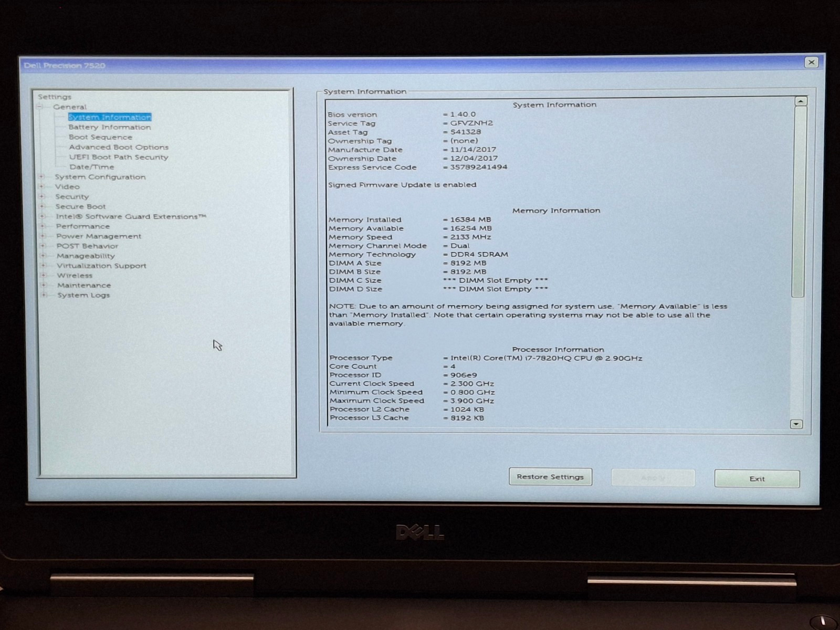The width and height of the screenshot is (840, 630).
Task: Expand the System Logs node
Action: [45, 295]
